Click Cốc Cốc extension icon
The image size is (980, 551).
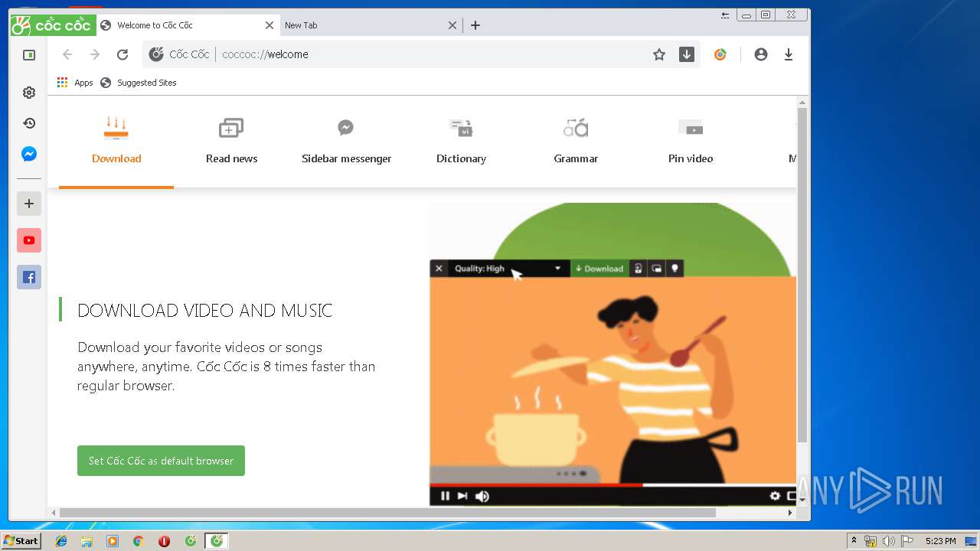coord(720,54)
